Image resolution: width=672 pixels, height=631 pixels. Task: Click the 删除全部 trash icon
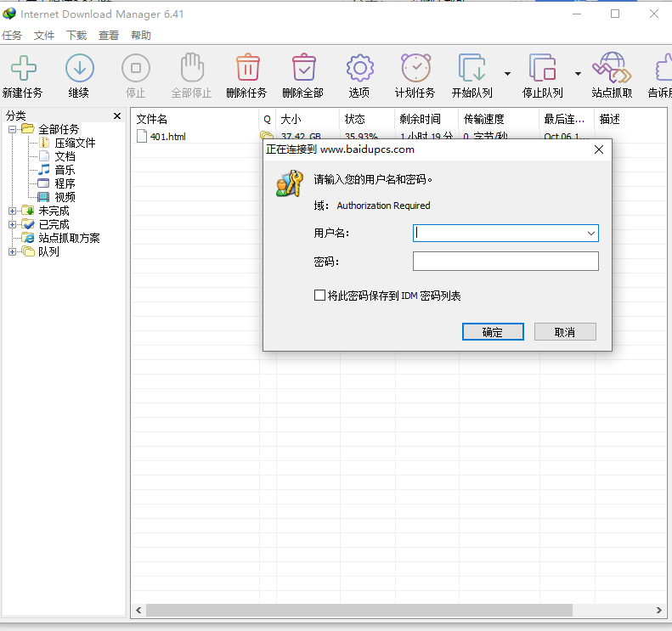point(304,67)
